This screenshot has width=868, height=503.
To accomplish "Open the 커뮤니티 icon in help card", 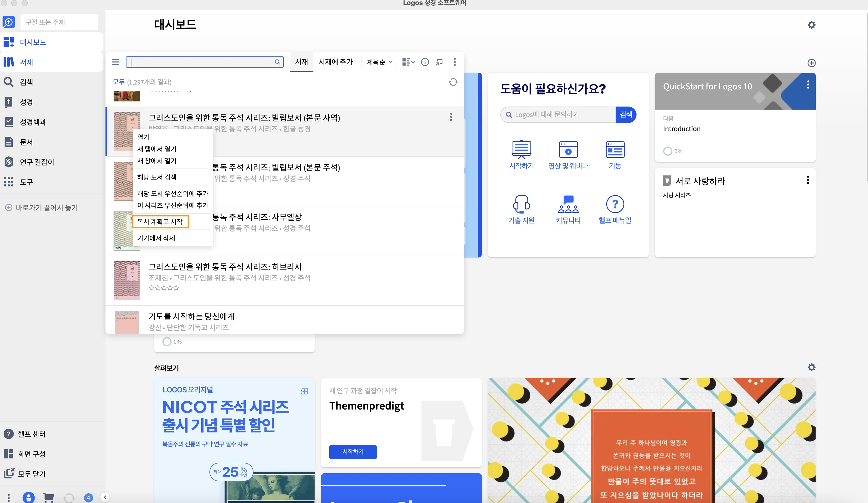I will coord(568,204).
